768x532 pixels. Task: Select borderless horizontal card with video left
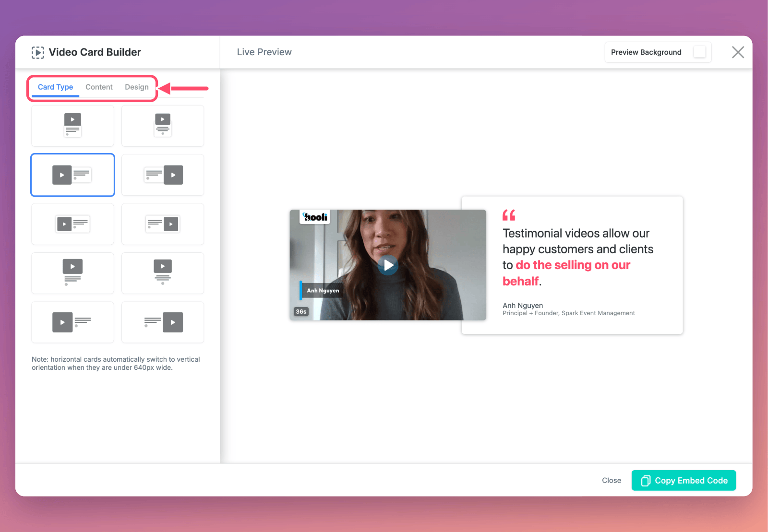[x=72, y=322]
